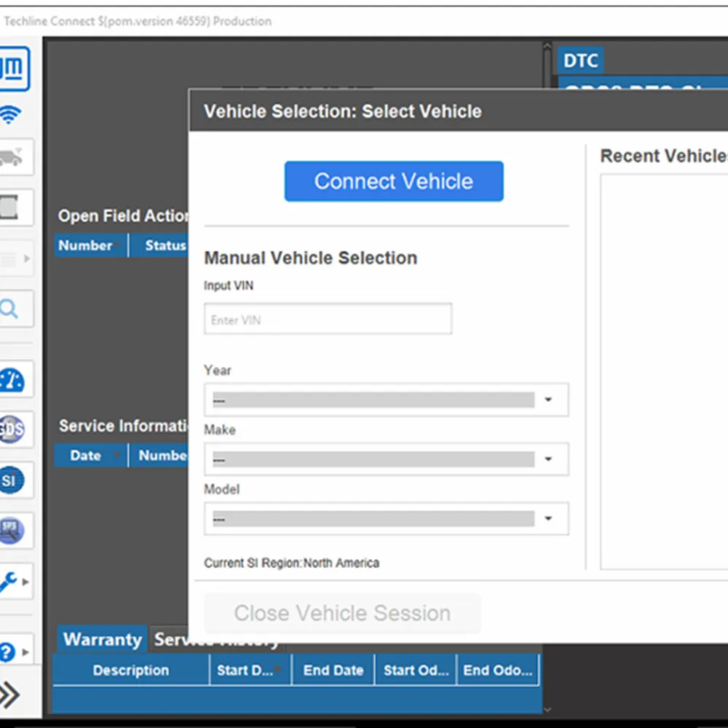Click into the Enter VIN field

coord(328,319)
